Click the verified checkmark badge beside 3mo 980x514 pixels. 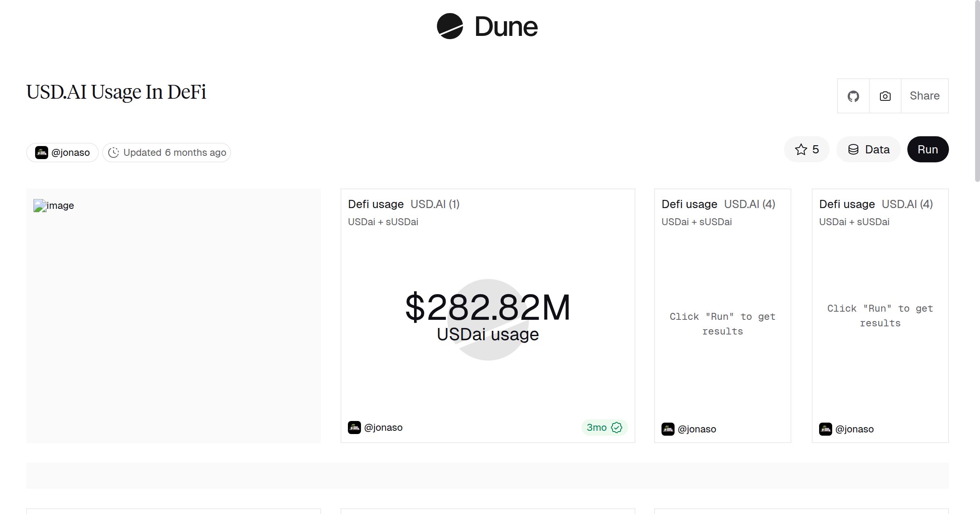(x=616, y=428)
